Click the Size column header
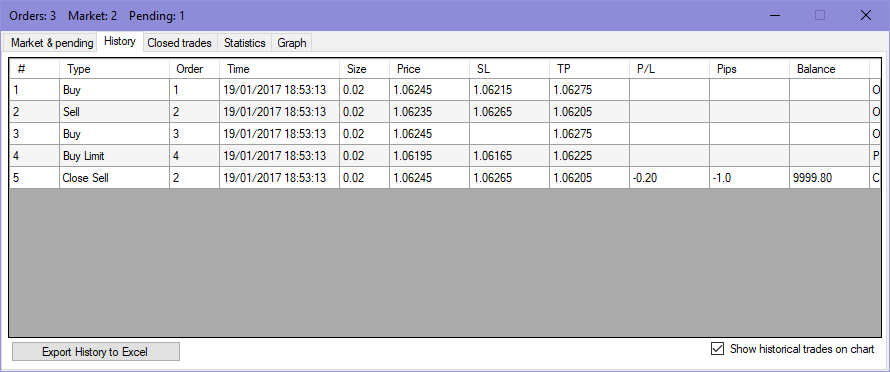Viewport: 890px width, 372px height. click(364, 69)
